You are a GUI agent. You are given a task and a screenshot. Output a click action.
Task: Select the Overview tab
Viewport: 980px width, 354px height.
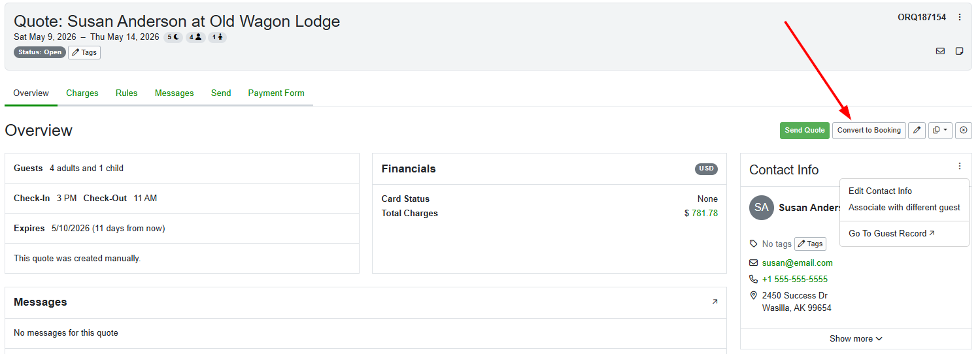coord(31,93)
